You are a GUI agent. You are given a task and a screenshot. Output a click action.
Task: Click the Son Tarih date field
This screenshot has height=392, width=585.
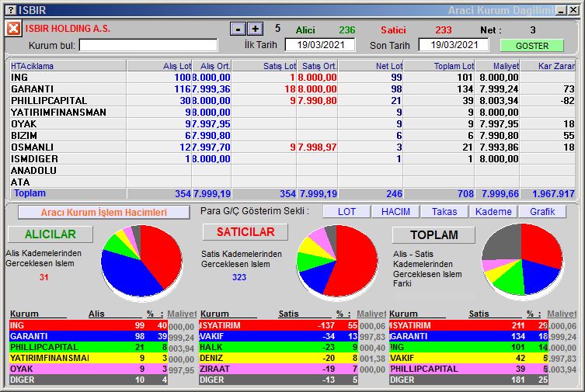click(x=454, y=45)
